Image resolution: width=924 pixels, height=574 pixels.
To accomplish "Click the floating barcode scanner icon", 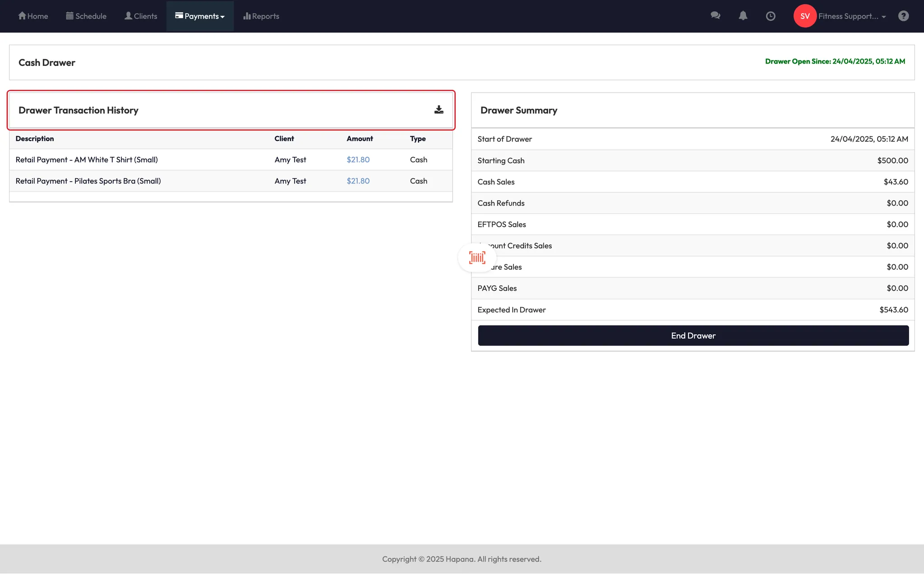I will coord(477,257).
